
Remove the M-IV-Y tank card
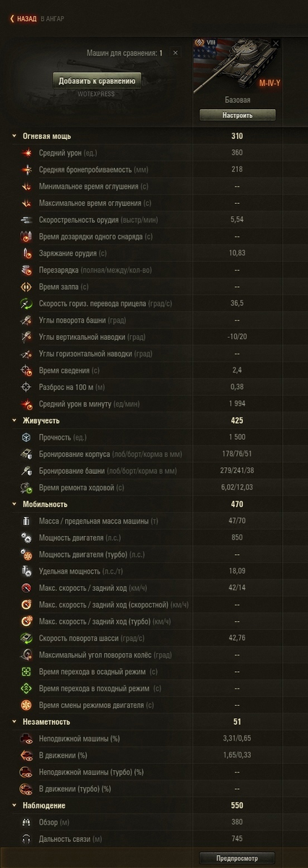275,43
